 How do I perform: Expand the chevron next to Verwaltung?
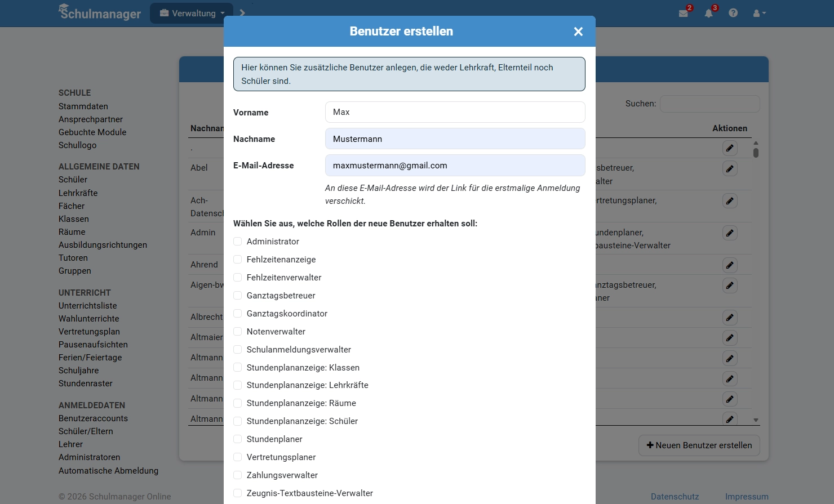[x=242, y=13]
